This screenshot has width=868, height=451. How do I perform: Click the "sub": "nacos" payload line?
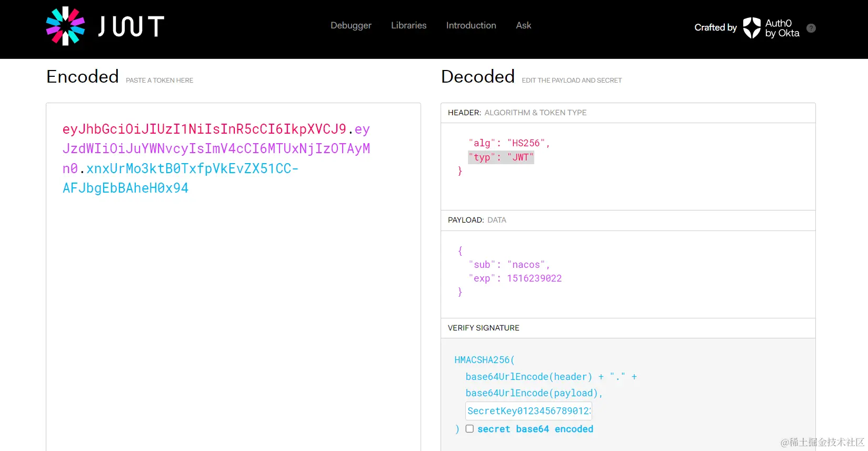coord(509,265)
